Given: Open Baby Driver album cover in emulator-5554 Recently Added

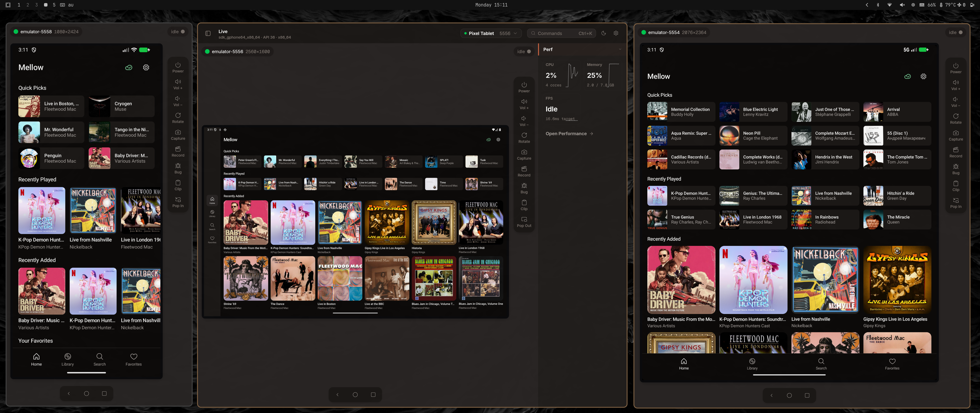Looking at the screenshot, I should click(x=681, y=280).
